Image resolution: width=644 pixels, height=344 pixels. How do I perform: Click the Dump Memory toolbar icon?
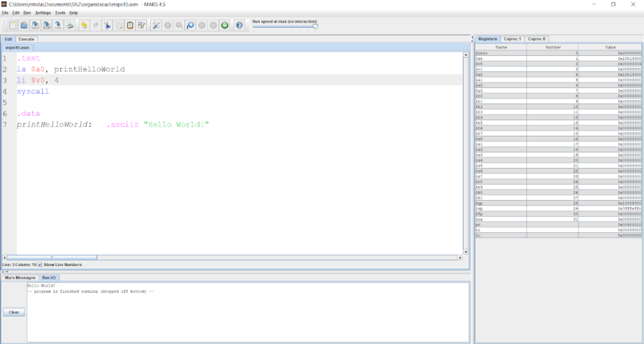point(58,25)
